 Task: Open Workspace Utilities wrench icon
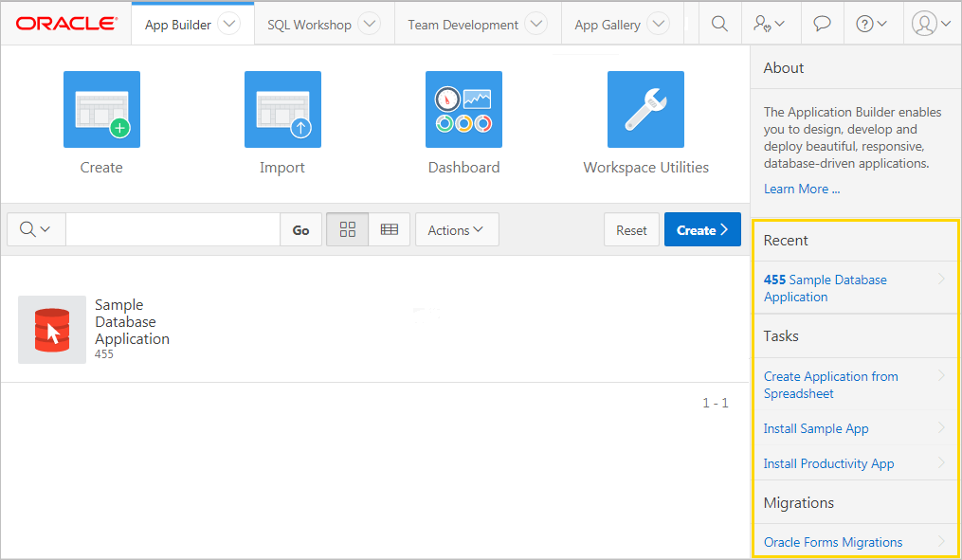point(645,109)
